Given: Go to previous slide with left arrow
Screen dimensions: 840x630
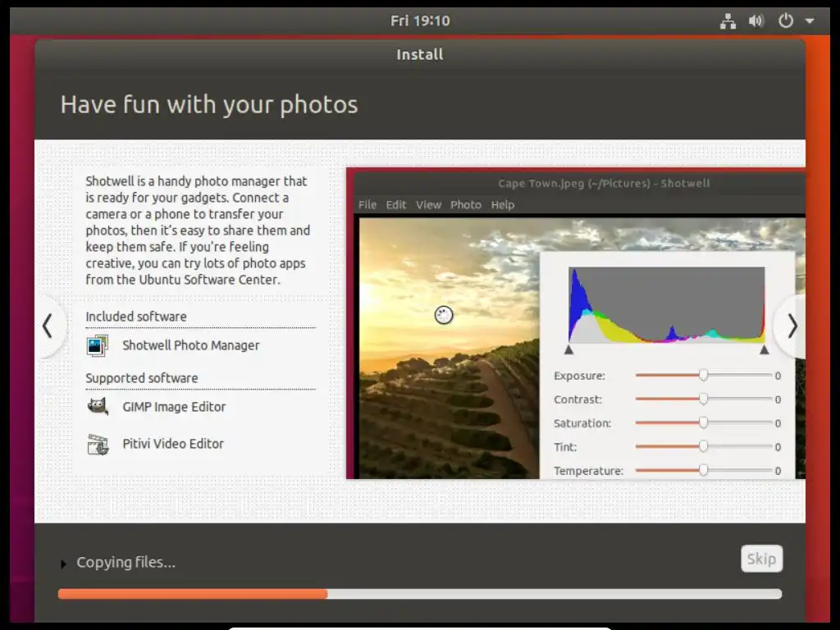Looking at the screenshot, I should (48, 326).
